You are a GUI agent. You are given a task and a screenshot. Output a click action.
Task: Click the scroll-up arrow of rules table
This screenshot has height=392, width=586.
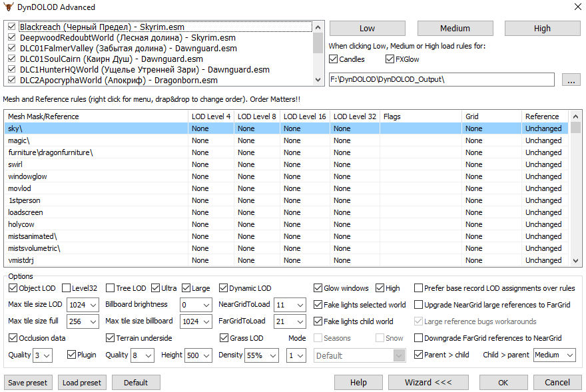click(x=575, y=116)
